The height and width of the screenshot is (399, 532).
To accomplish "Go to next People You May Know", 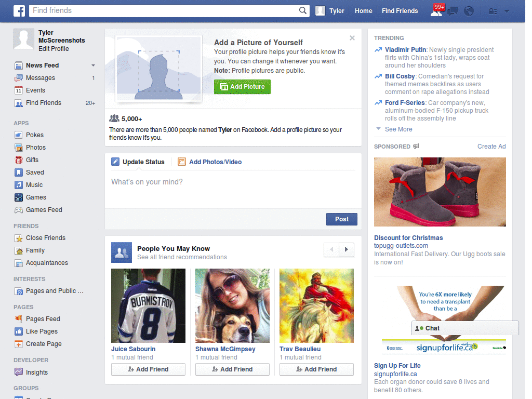I will coord(347,250).
